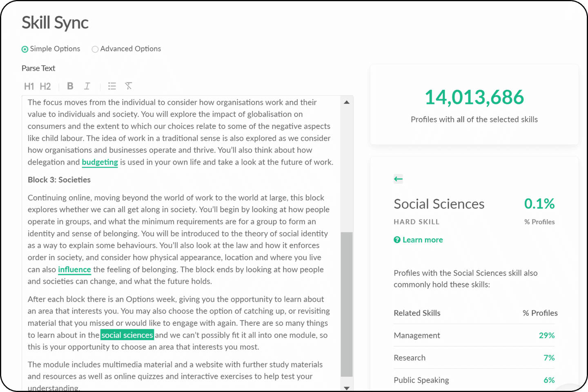The height and width of the screenshot is (392, 588).
Task: Open the Research related skill row
Action: pyautogui.click(x=410, y=358)
